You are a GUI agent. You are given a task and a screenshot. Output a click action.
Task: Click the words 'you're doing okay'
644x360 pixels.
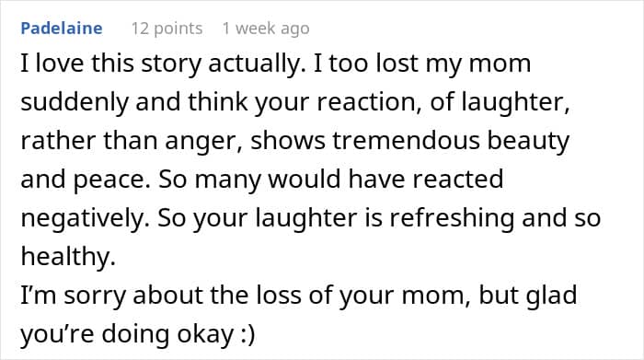point(127,334)
